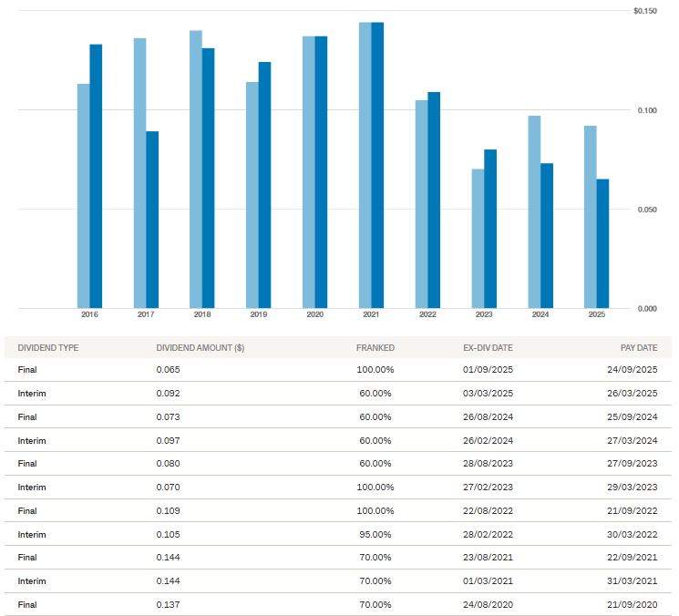Click the 95.00% franked value
Screen dimensions: 679x616
tap(375, 534)
